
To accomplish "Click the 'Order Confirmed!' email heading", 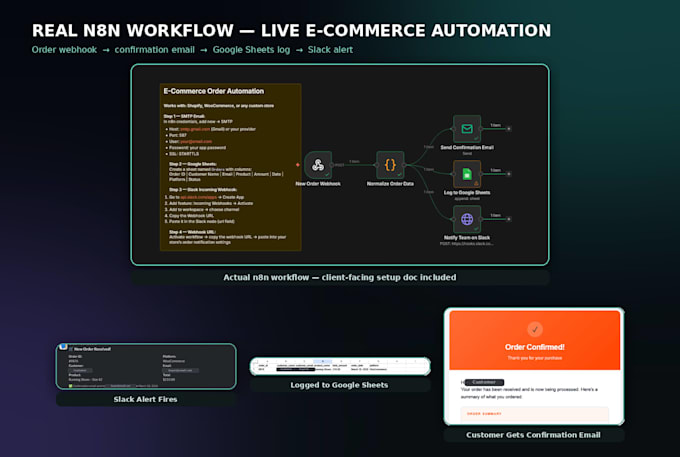I will point(535,347).
